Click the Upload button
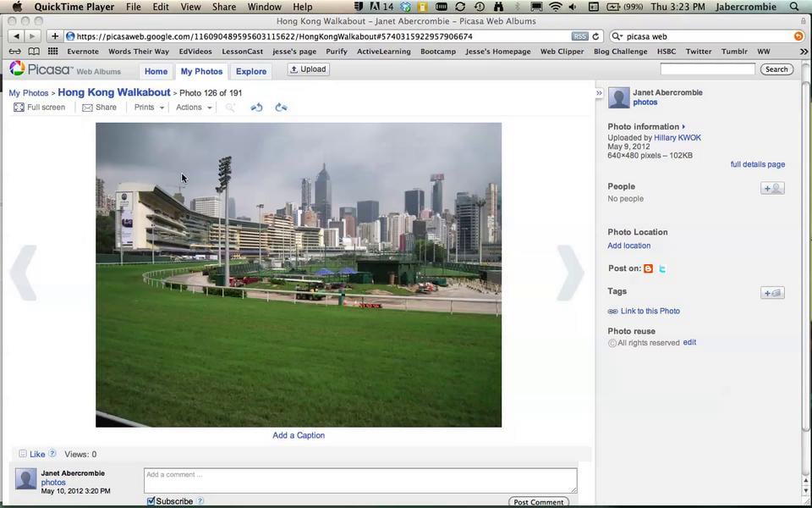The width and height of the screenshot is (812, 508). [x=308, y=69]
